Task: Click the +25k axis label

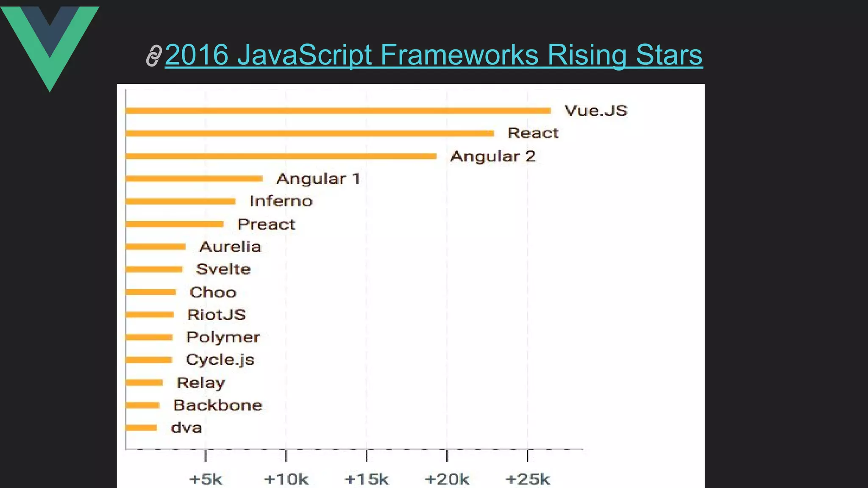Action: point(527,479)
